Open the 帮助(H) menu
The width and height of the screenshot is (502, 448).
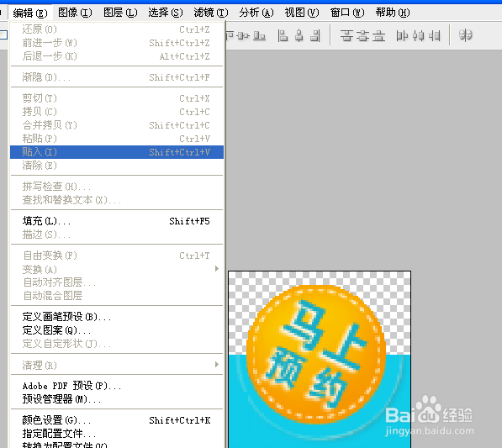tap(393, 13)
